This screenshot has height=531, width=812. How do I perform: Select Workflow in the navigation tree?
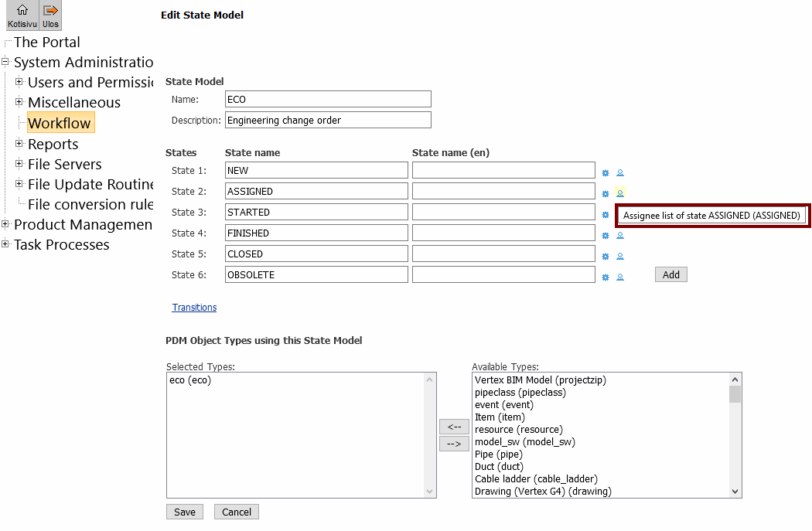(x=60, y=123)
